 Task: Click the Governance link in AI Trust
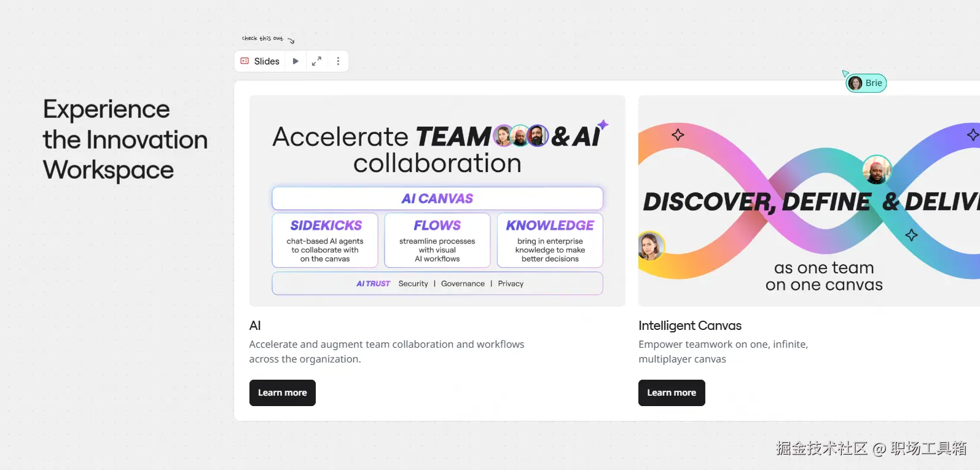pyautogui.click(x=463, y=284)
